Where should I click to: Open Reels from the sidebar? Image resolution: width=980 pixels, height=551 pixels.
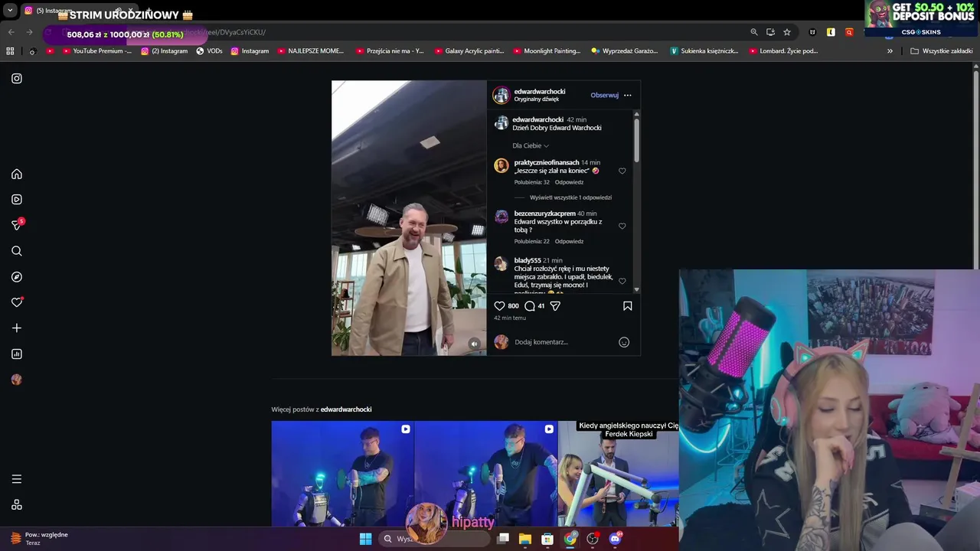point(17,200)
